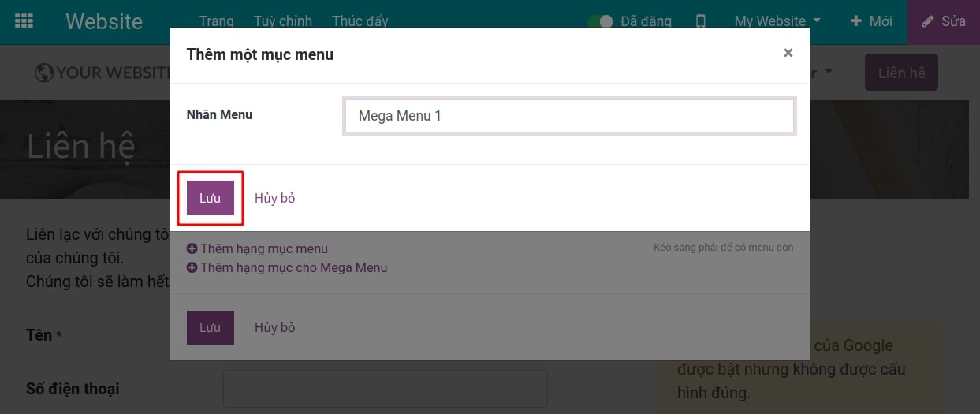980x414 pixels.
Task: Click the Website app title
Action: click(x=104, y=21)
